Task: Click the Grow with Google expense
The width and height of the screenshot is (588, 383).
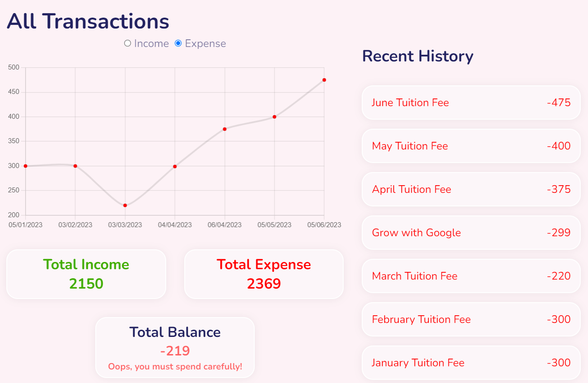Action: [x=471, y=233]
